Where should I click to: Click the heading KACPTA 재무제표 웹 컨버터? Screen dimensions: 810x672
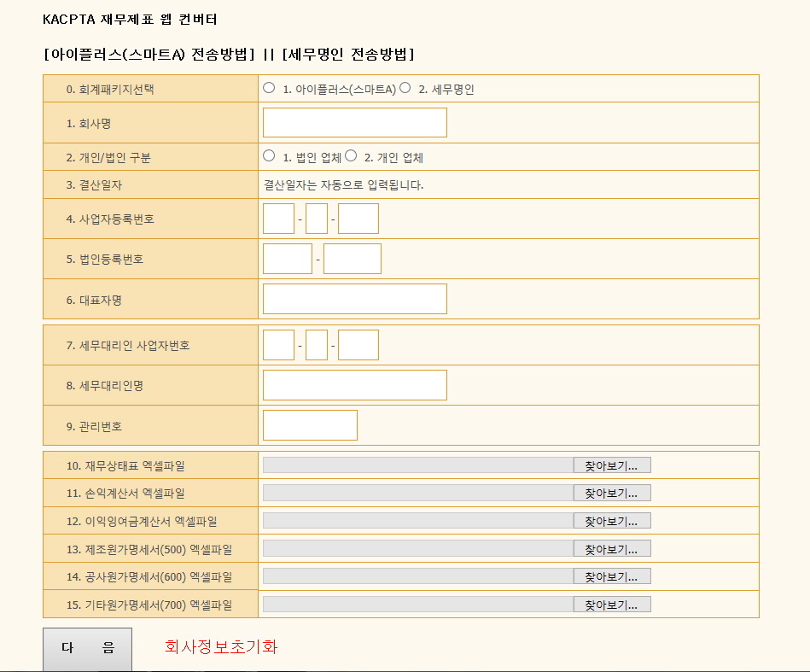pos(130,20)
